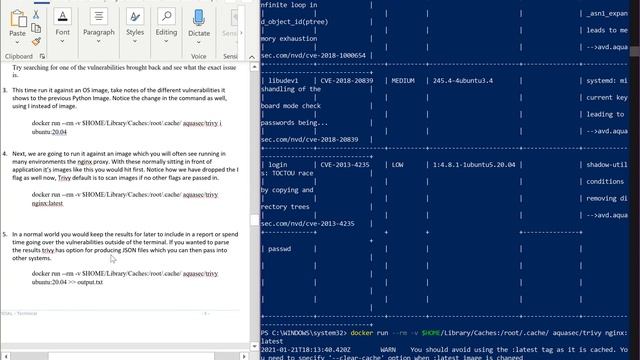Expand the Styles dropdown chevron
The height and width of the screenshot is (360, 640).
[x=135, y=41]
